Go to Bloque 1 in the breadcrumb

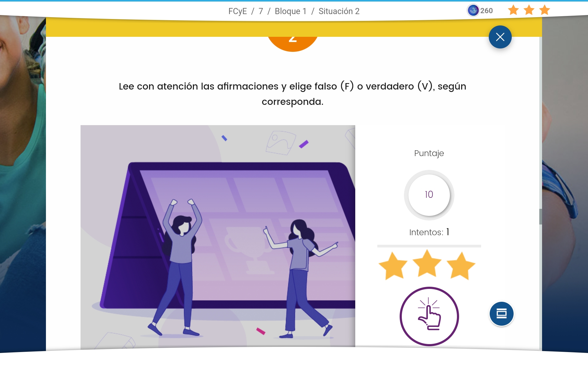pyautogui.click(x=291, y=11)
